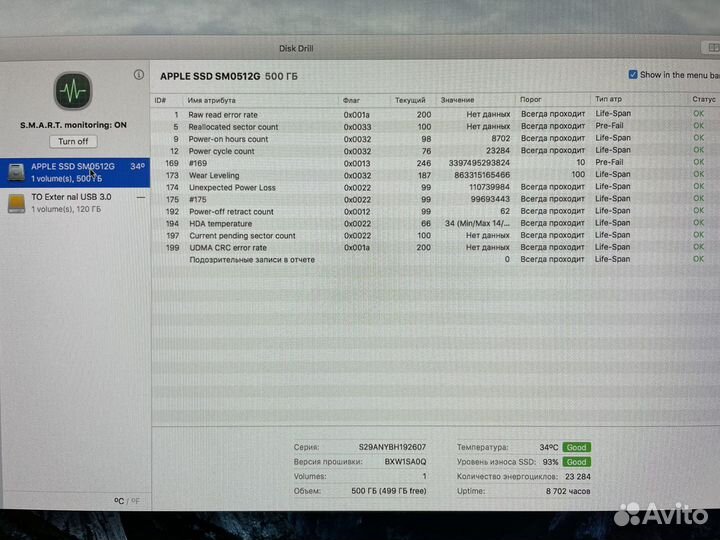Select the #175 attribute row
Screen dimensions: 720x540
(435, 199)
